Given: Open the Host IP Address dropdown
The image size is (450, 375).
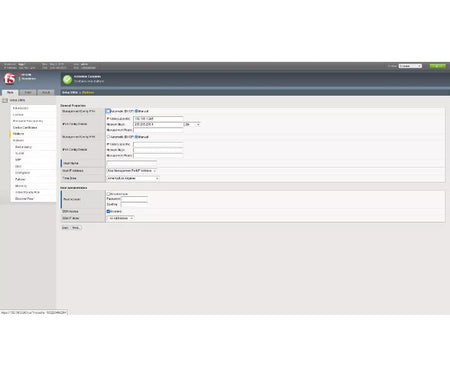Looking at the screenshot, I should coord(132,171).
